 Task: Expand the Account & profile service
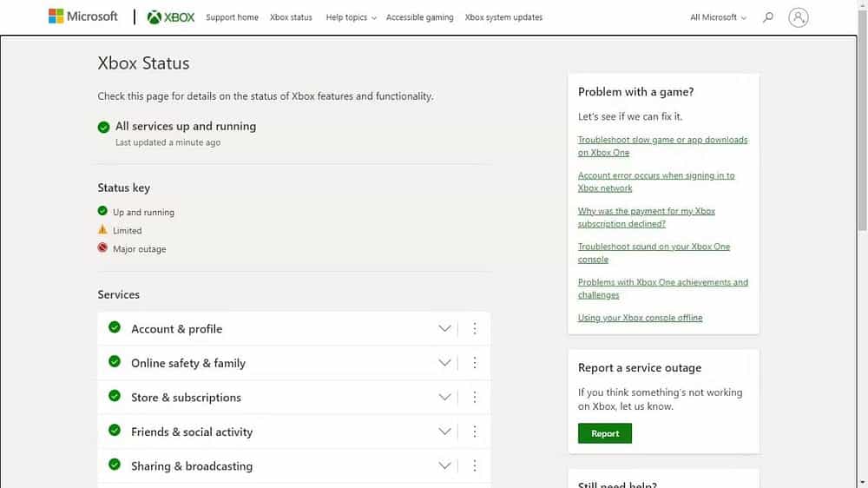click(x=444, y=328)
